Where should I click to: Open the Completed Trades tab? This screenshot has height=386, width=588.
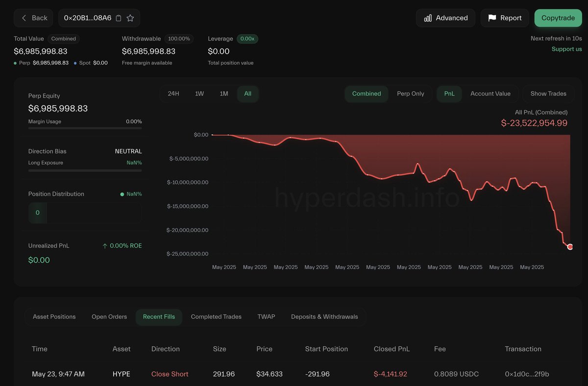point(216,317)
